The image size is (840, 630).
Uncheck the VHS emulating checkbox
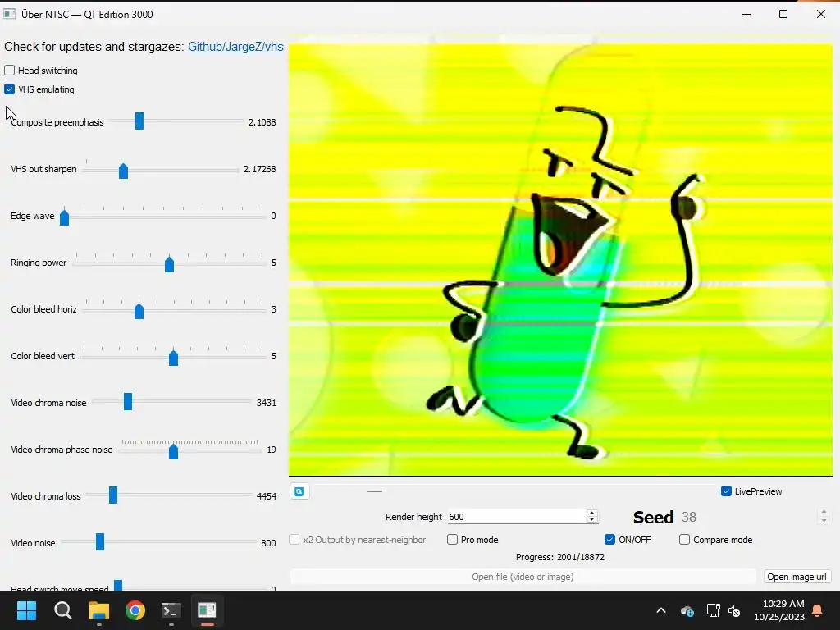click(10, 89)
